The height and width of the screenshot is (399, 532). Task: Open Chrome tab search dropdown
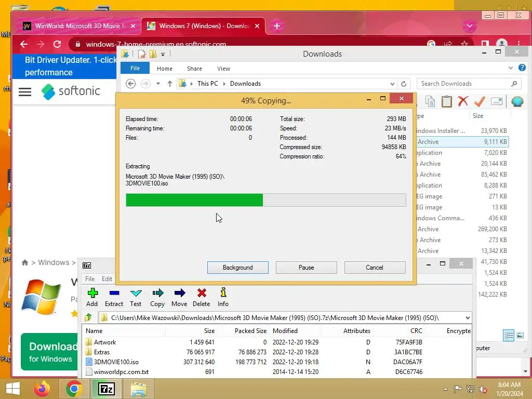pos(470,26)
